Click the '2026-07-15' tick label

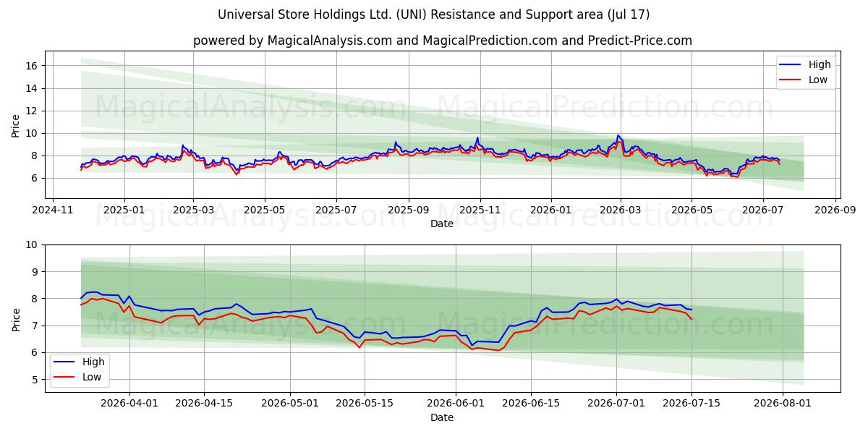(x=690, y=403)
